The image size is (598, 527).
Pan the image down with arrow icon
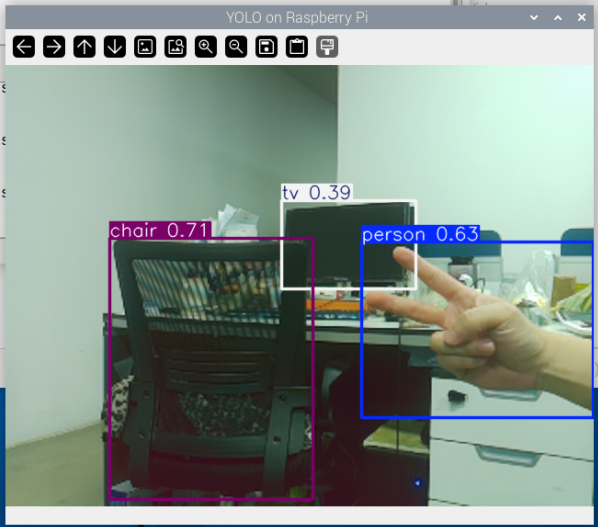tap(115, 47)
